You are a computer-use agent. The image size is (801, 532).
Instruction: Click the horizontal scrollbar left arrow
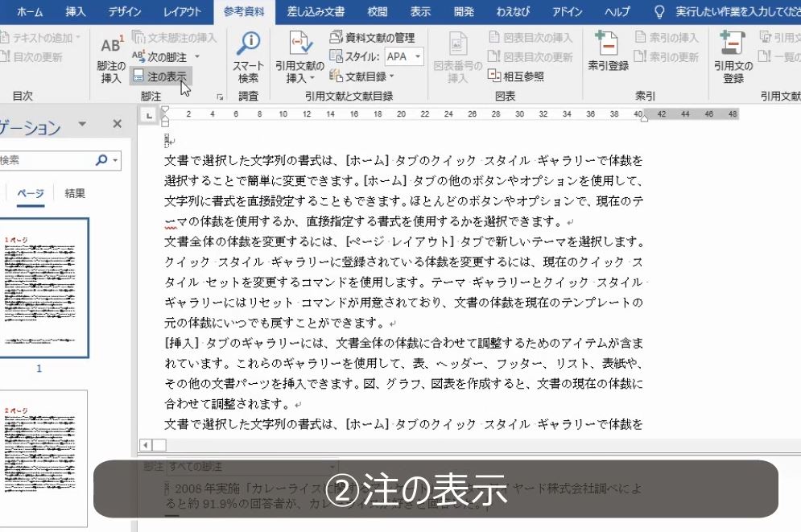pos(146,445)
